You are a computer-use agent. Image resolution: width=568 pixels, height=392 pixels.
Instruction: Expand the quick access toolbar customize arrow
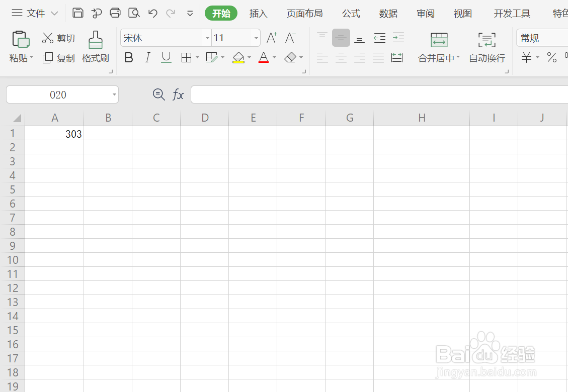pyautogui.click(x=190, y=14)
